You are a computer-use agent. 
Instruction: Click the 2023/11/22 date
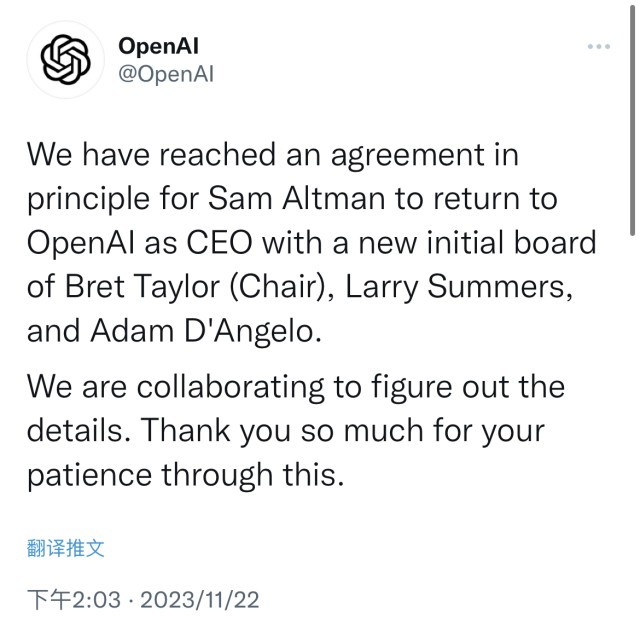tap(202, 600)
